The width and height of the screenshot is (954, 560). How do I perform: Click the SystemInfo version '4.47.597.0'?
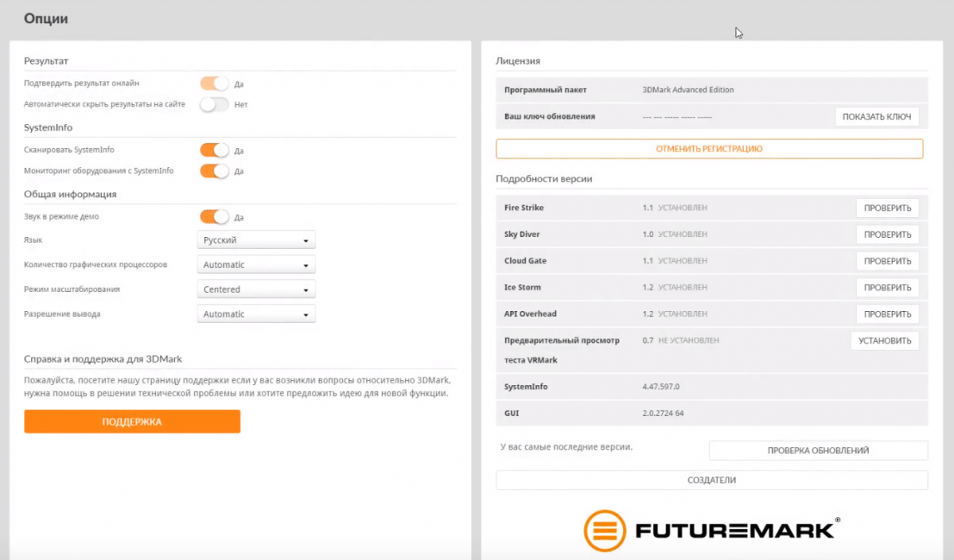661,387
